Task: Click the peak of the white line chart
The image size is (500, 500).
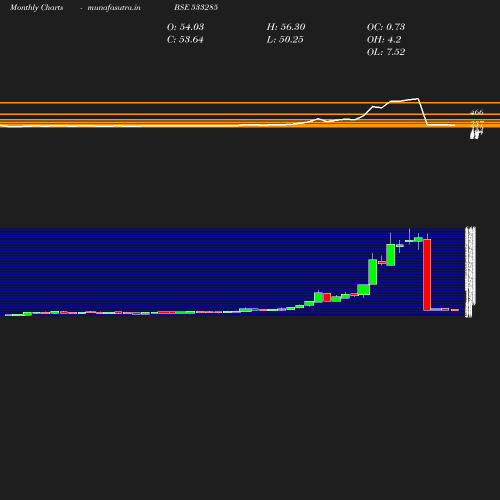Action: [x=417, y=99]
